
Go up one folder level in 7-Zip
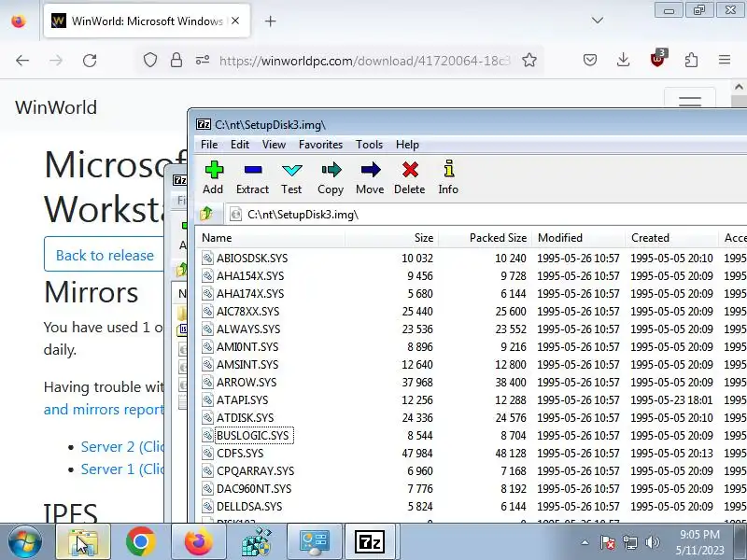206,215
